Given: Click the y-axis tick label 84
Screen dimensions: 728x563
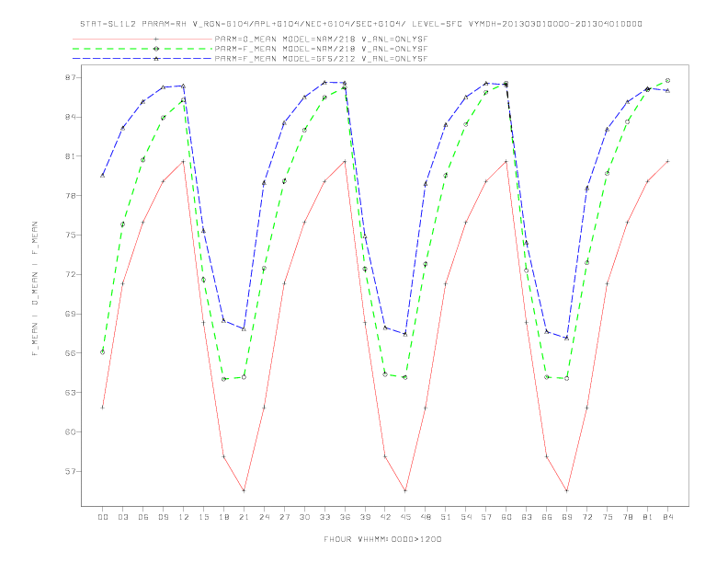Looking at the screenshot, I should pos(70,117).
